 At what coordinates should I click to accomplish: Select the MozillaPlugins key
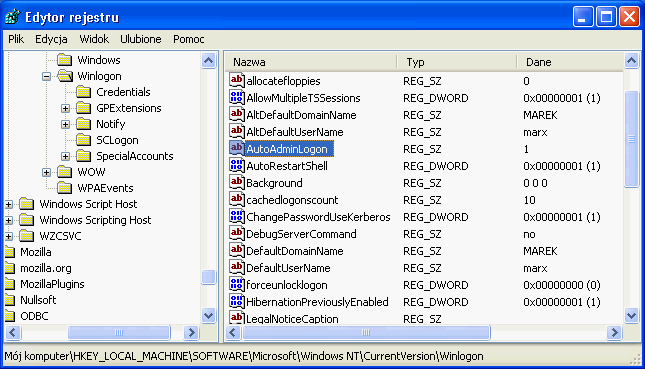click(x=52, y=284)
